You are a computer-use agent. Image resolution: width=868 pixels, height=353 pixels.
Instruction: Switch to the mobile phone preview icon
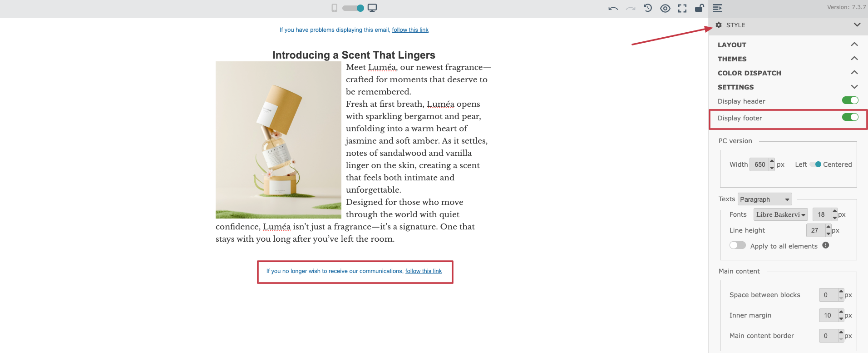335,8
